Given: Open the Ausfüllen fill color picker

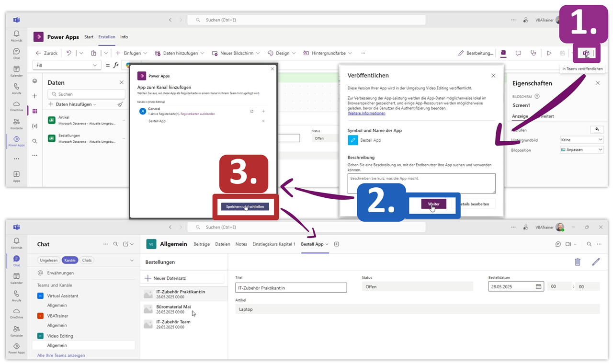Looking at the screenshot, I should click(x=597, y=129).
